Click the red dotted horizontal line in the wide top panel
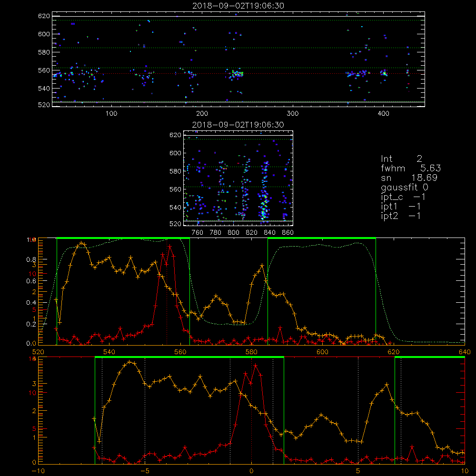Screen dimensions: 476x476 (x=238, y=73)
